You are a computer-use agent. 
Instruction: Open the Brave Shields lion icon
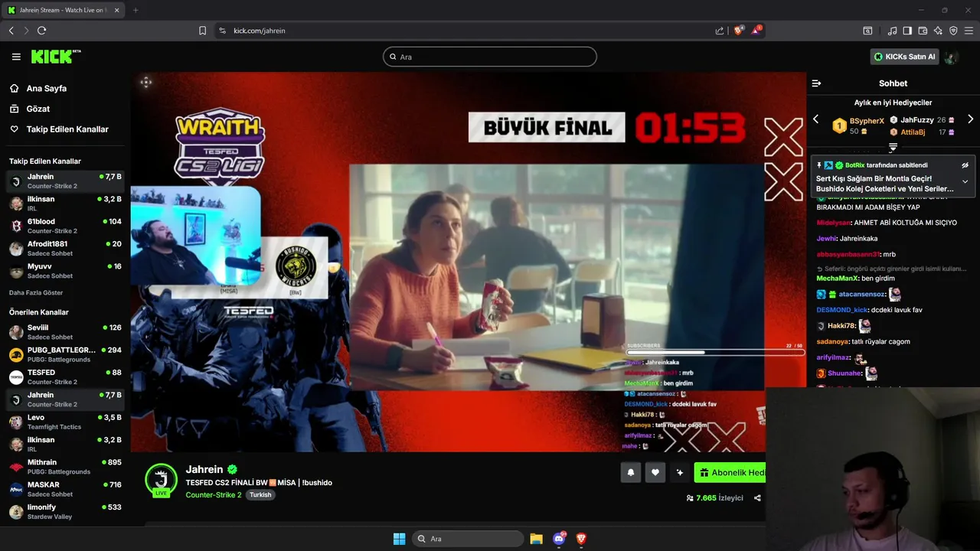(739, 31)
